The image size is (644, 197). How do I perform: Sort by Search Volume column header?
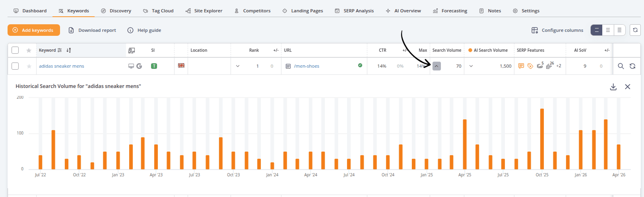(447, 50)
